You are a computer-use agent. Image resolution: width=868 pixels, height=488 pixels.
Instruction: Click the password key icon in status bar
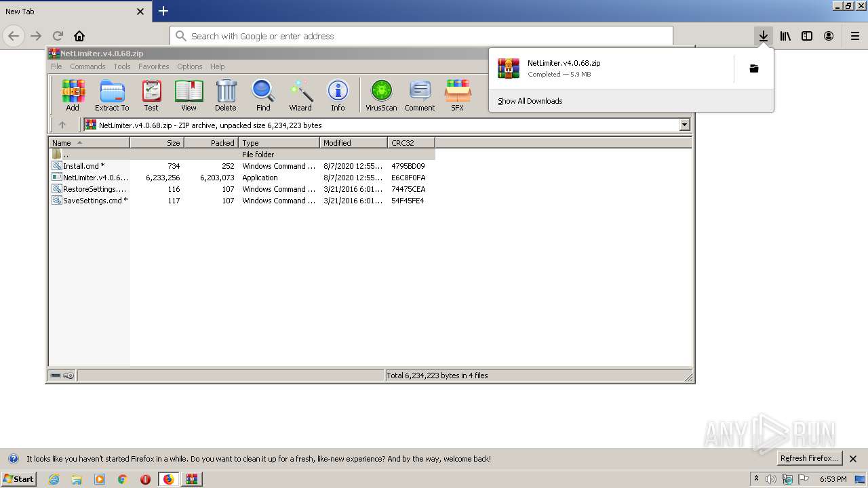point(68,375)
